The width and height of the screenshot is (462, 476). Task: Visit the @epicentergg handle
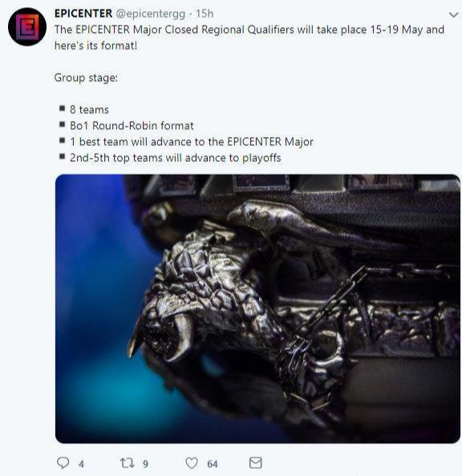[151, 14]
